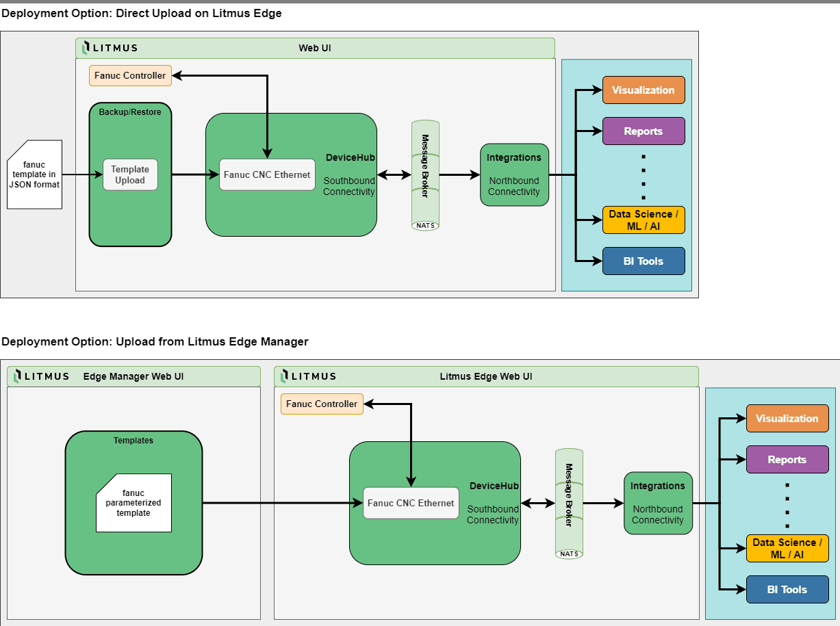Click the Litmus logo beside Edge Manager Web UI
Viewport: 840px width, 626px height.
(42, 376)
